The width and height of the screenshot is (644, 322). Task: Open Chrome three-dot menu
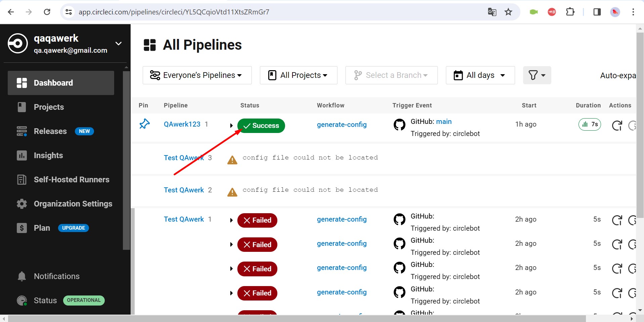pos(633,12)
